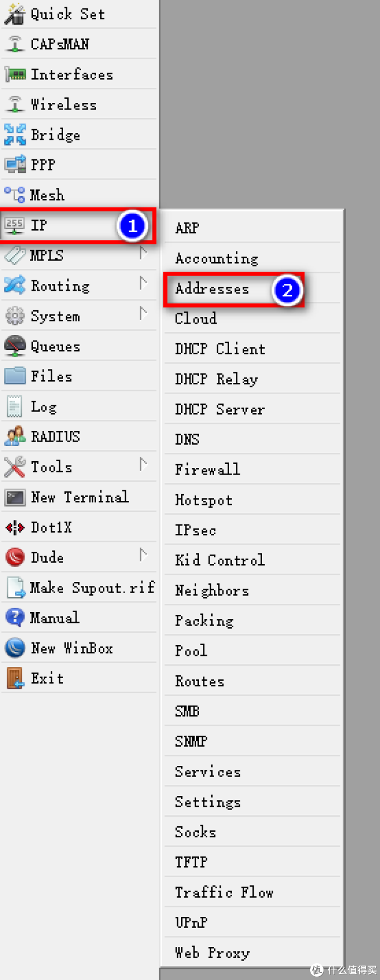
Task: Expand the MPLS submenu arrow
Action: 144,253
